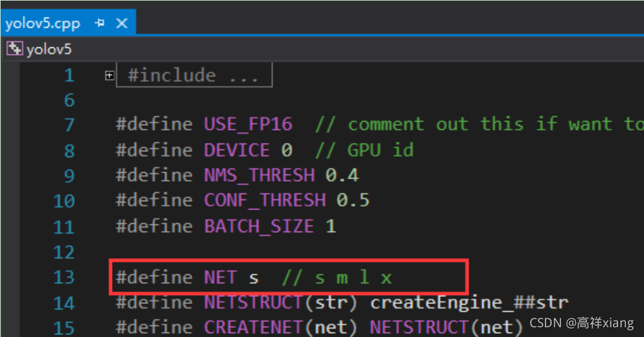Click the CREATENET macro on line 15

(x=254, y=327)
